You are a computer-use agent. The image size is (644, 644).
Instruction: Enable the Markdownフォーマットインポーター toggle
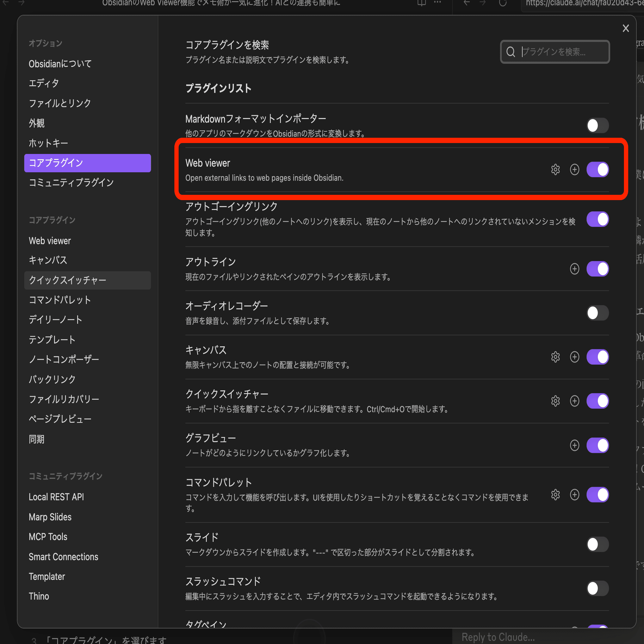pyautogui.click(x=597, y=125)
